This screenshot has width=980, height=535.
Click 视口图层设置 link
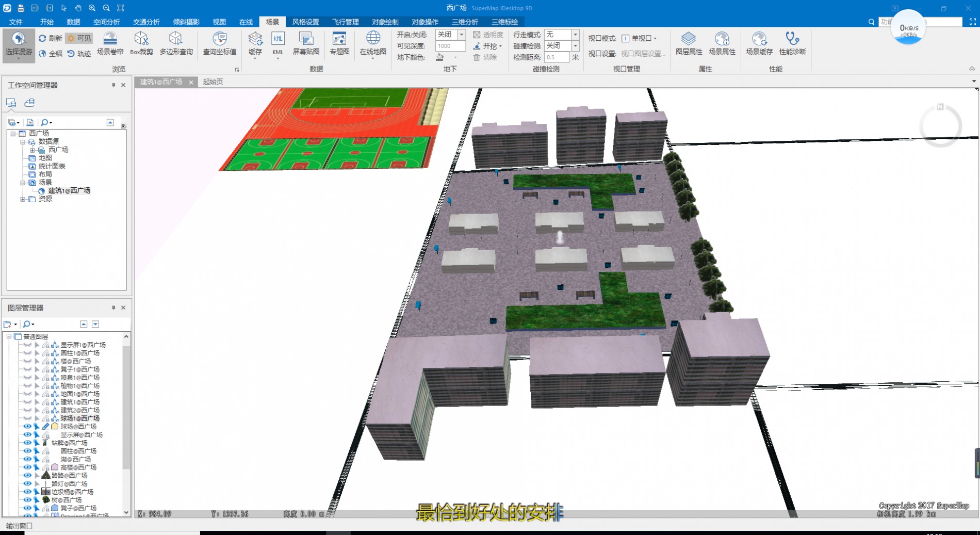point(643,54)
